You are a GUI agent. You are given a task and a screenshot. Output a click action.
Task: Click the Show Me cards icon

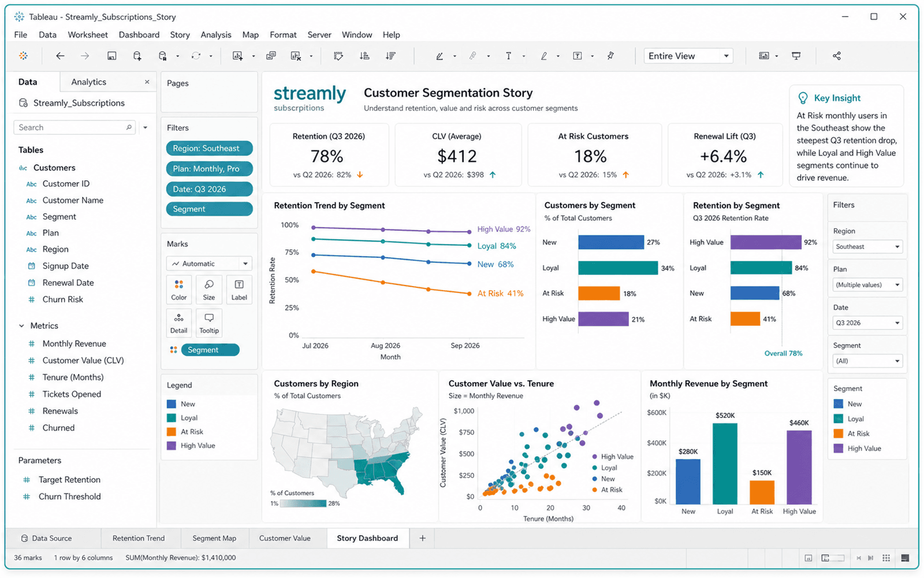[x=764, y=56]
